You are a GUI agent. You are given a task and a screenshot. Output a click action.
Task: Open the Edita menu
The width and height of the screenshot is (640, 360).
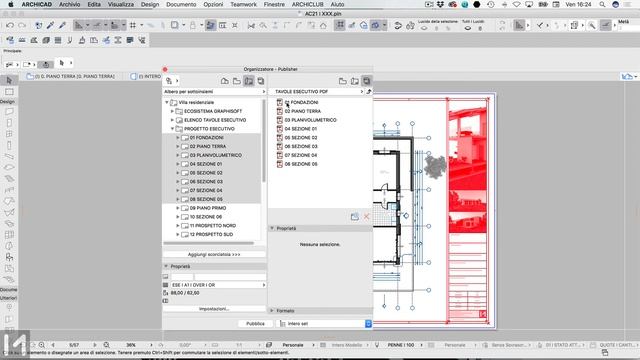pyautogui.click(x=94, y=4)
